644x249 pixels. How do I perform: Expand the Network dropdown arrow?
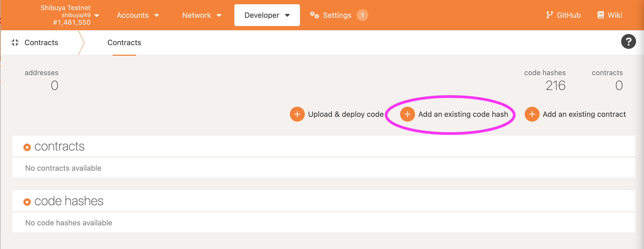coord(219,15)
